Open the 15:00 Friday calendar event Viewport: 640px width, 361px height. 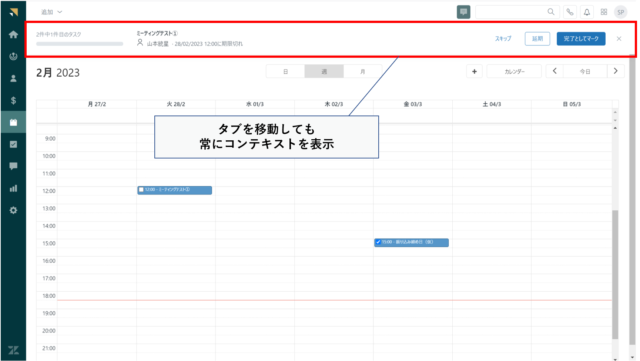click(x=411, y=242)
